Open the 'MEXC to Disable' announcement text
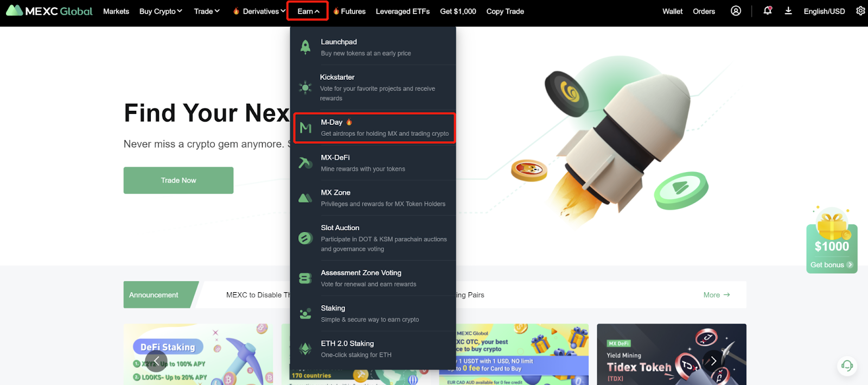The height and width of the screenshot is (385, 868). tap(258, 295)
